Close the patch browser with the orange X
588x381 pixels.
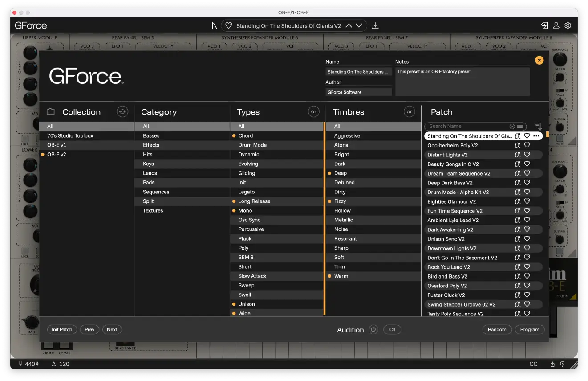point(539,60)
